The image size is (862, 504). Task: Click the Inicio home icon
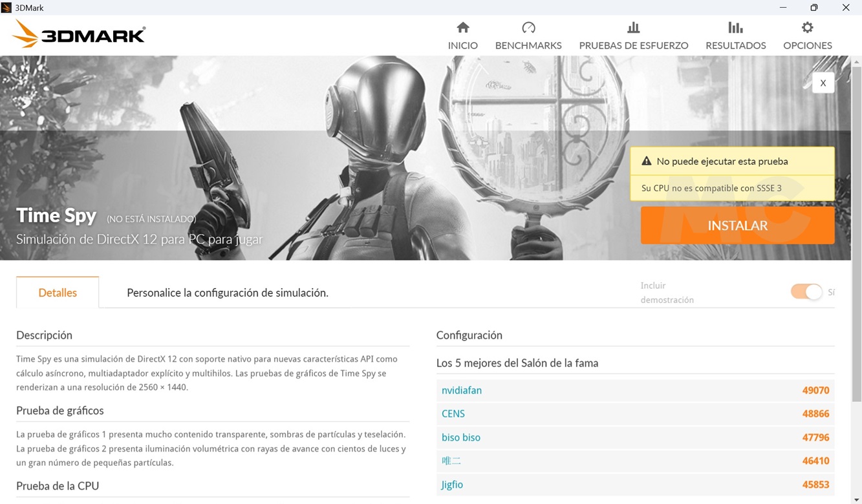tap(462, 28)
